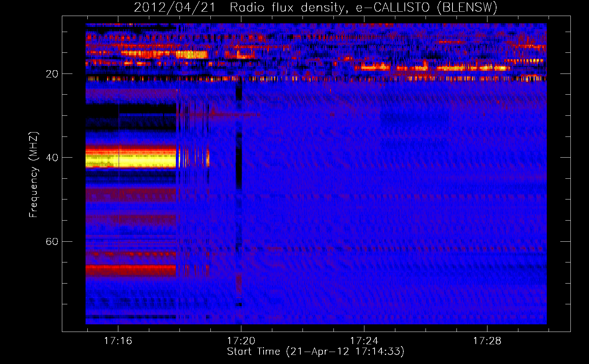Click the 17:24 time tick label
Image resolution: width=589 pixels, height=364 pixels.
(x=364, y=341)
